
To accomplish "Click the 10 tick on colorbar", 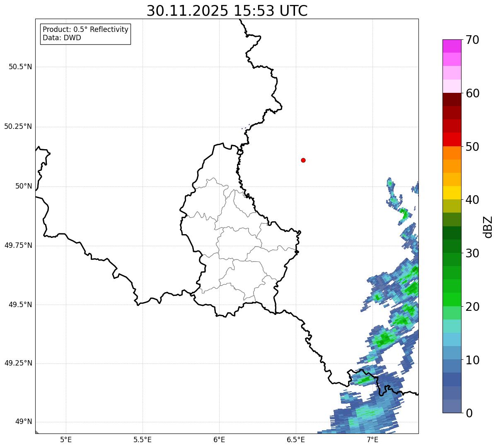I will pyautogui.click(x=472, y=360).
